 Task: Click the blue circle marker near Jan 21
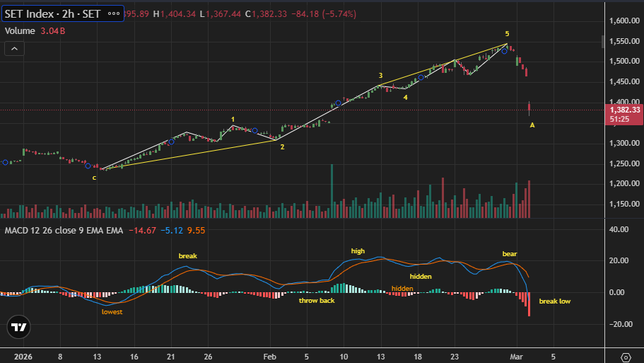pos(172,142)
